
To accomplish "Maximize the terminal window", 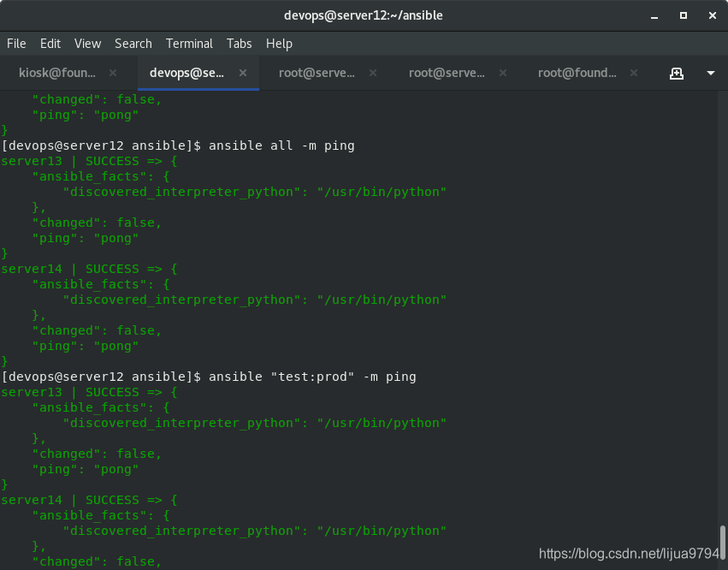I will (684, 15).
